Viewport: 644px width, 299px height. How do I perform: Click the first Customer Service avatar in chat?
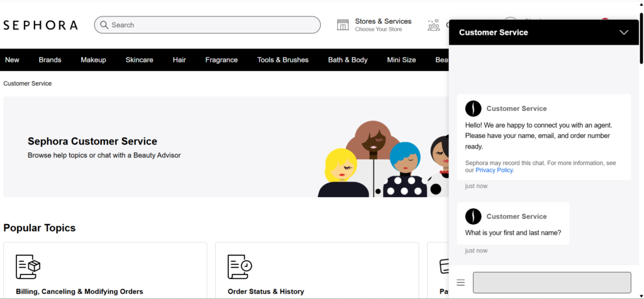pyautogui.click(x=473, y=108)
